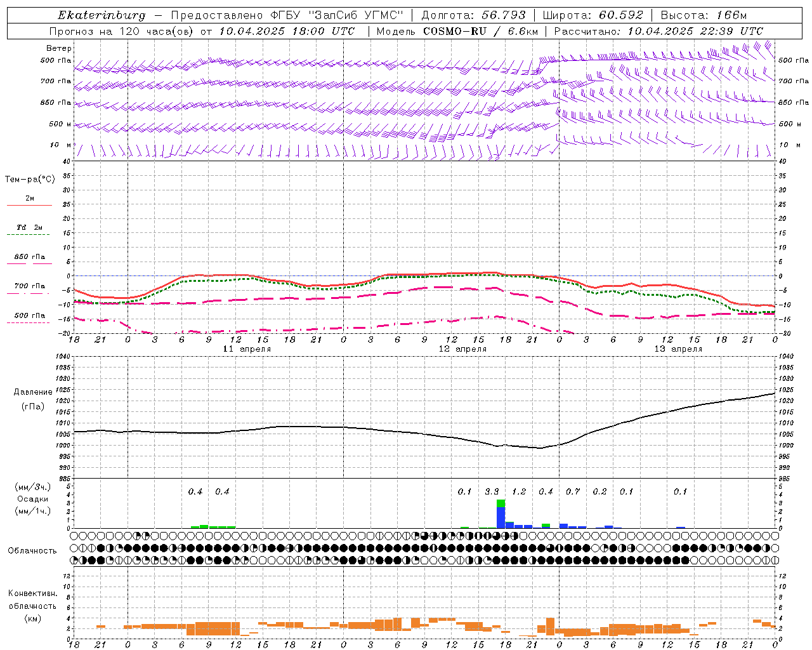Select the (мм/1ч.) hourly precipitation unit label
This screenshot has height=650, width=812.
pos(33,511)
